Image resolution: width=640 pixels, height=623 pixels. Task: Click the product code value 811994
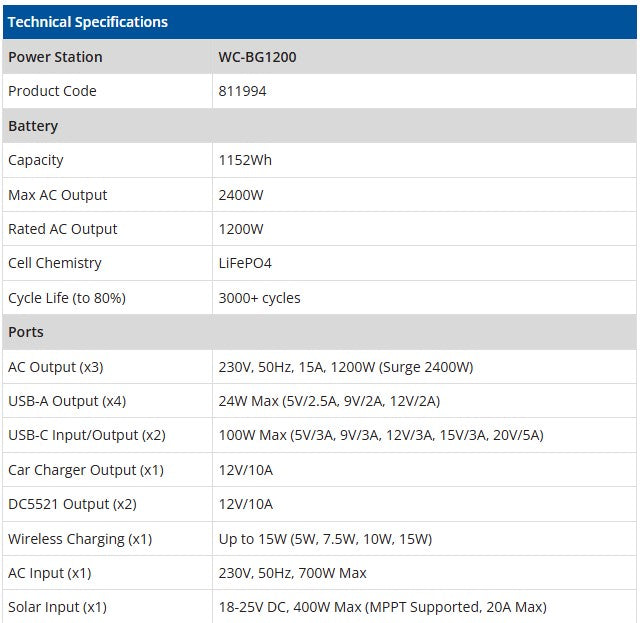pos(242,91)
